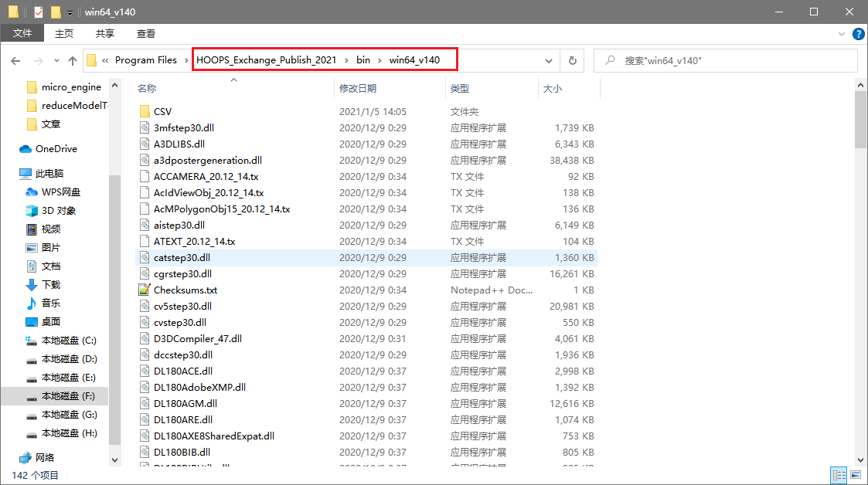The height and width of the screenshot is (485, 868).
Task: Expand the breadcrumb arrow after Program Files
Action: tap(186, 60)
